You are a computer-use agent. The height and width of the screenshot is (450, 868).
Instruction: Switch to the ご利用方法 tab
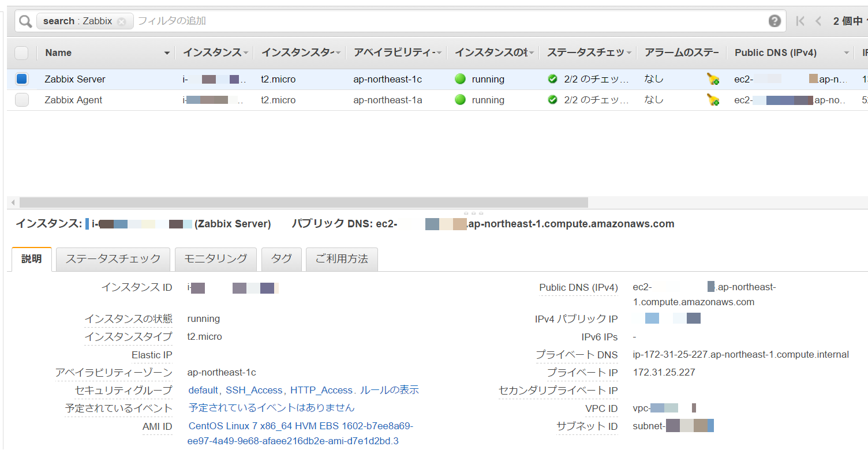[x=342, y=259]
